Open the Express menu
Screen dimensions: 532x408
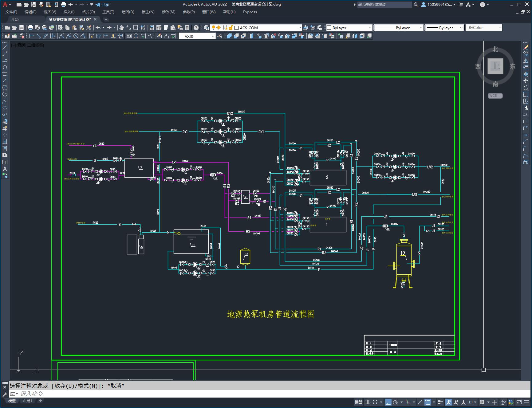click(x=250, y=12)
